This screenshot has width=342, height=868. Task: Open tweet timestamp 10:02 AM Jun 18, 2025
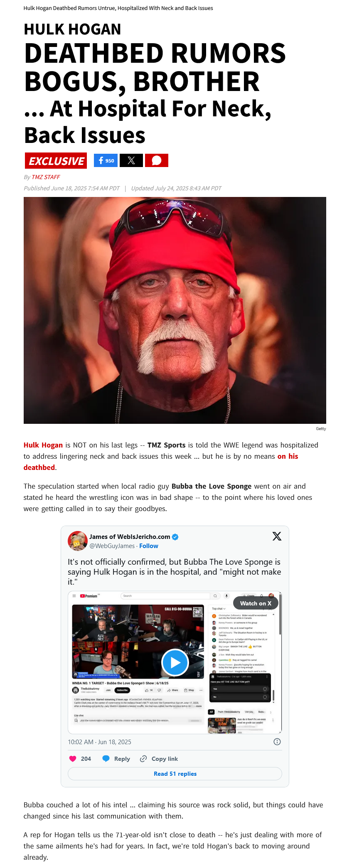click(99, 742)
